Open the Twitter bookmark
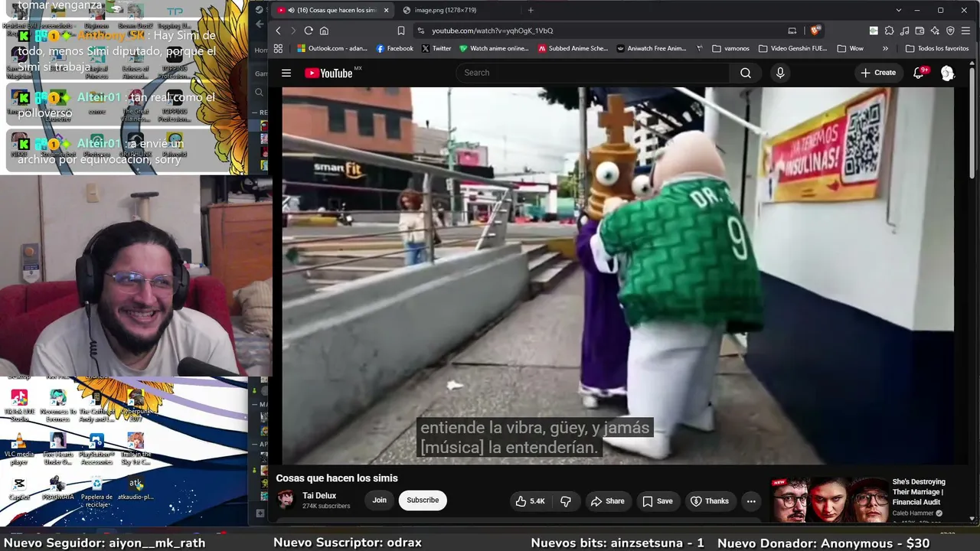980x551 pixels. pos(436,48)
